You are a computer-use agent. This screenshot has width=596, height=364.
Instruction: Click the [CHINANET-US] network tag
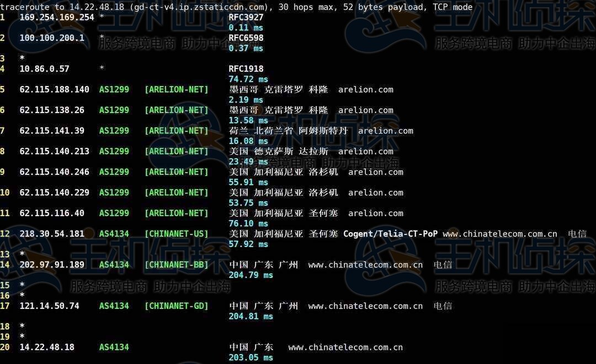pos(177,234)
